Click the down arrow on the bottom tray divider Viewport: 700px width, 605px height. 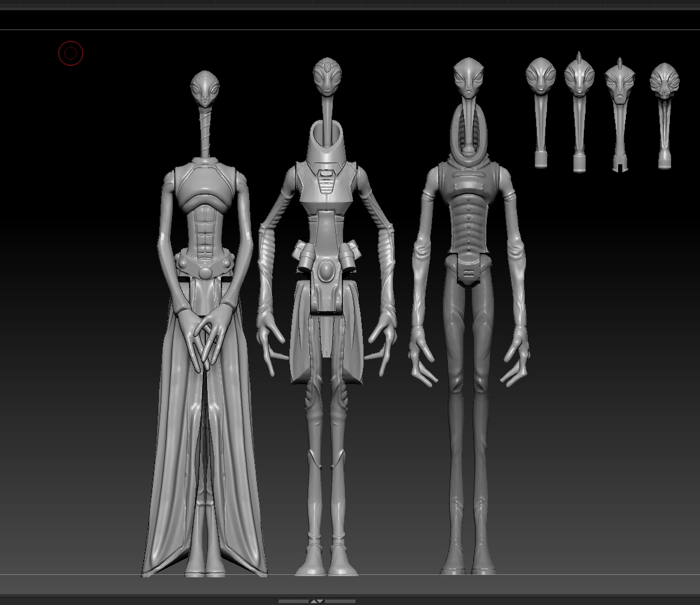[x=320, y=601]
